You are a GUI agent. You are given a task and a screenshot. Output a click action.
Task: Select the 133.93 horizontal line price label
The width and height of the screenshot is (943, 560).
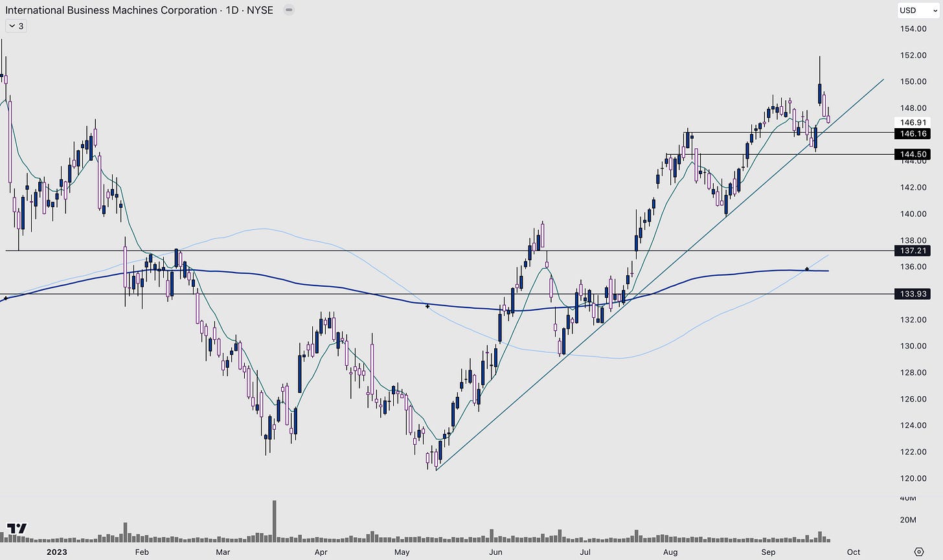pyautogui.click(x=912, y=294)
